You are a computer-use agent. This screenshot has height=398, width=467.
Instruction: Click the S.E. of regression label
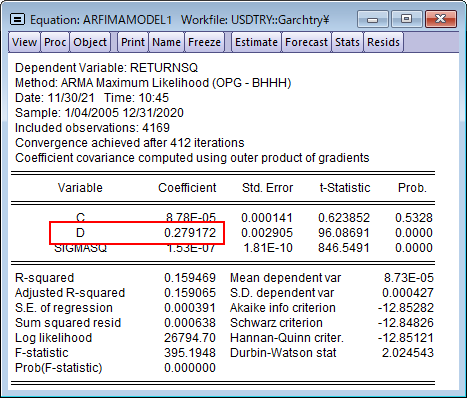(64, 308)
